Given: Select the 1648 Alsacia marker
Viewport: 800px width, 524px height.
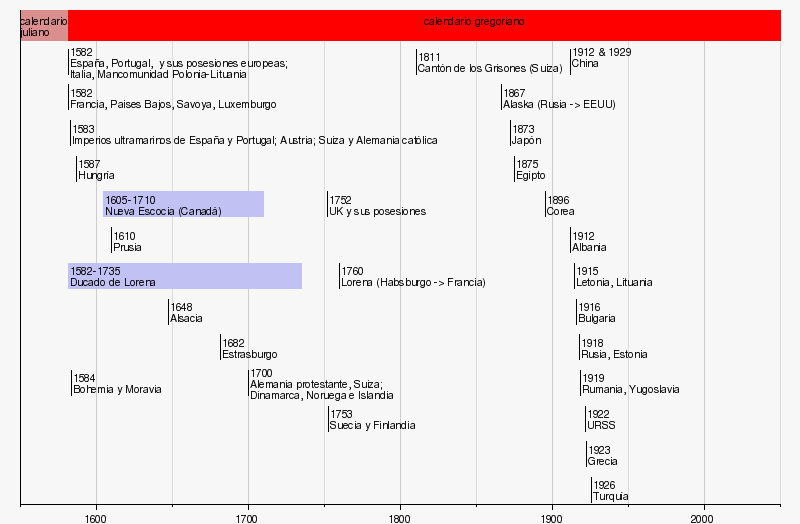Looking at the screenshot, I should pyautogui.click(x=186, y=312).
